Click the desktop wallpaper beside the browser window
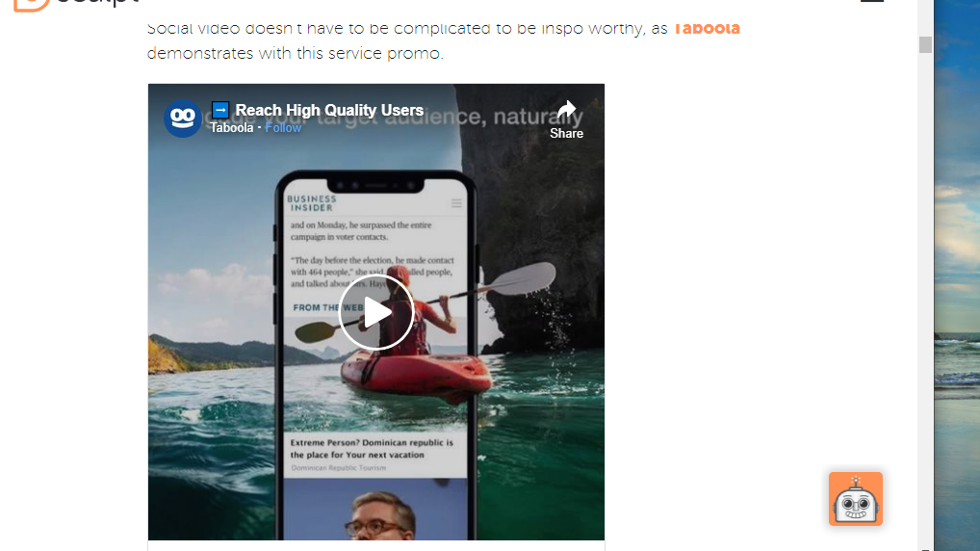Screen dimensions: 980x551 (x=957, y=275)
